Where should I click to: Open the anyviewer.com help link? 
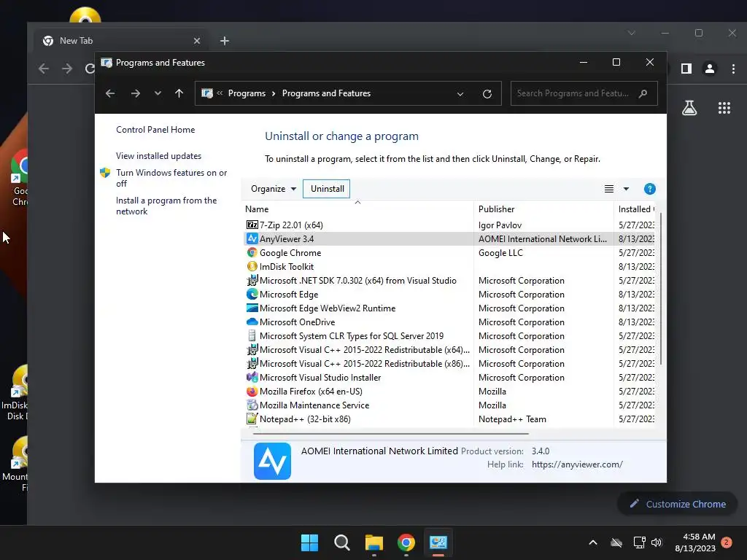[x=577, y=464]
